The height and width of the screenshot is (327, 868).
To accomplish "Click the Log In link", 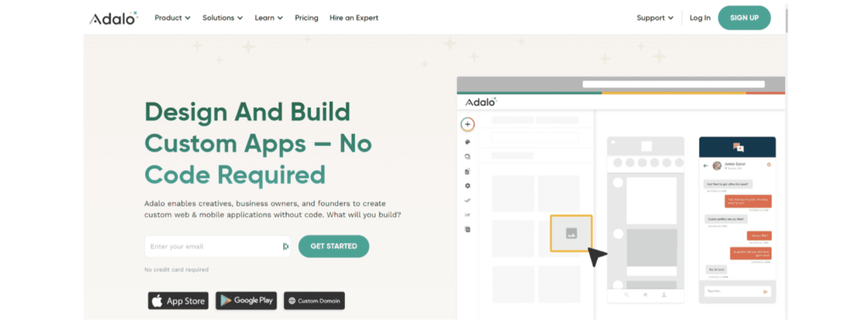I will tap(700, 18).
